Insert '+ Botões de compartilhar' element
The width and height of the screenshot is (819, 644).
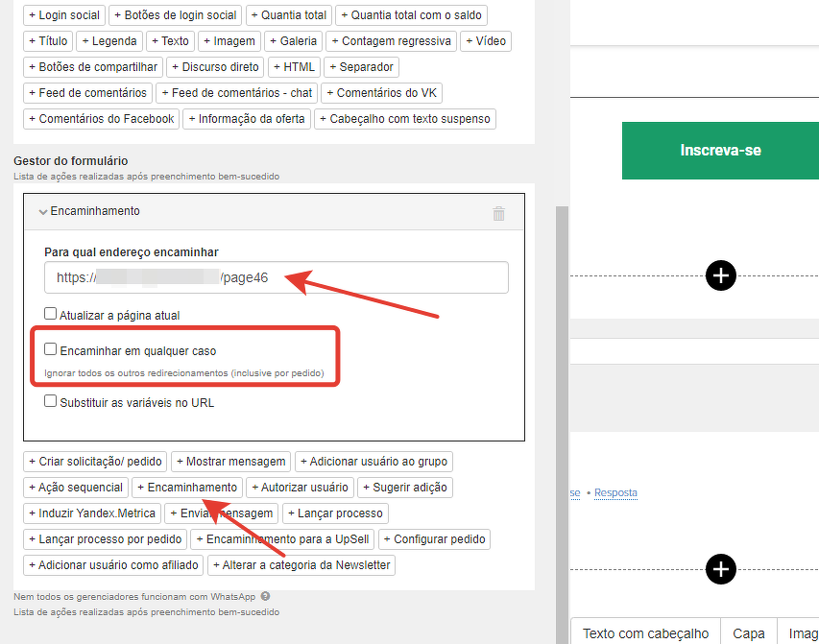93,67
